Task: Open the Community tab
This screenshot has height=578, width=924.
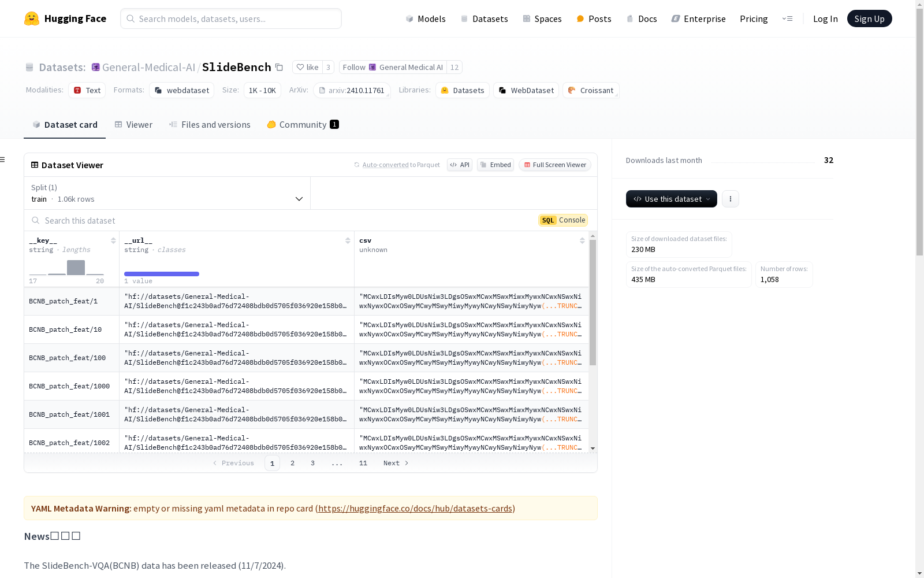Action: coord(303,125)
